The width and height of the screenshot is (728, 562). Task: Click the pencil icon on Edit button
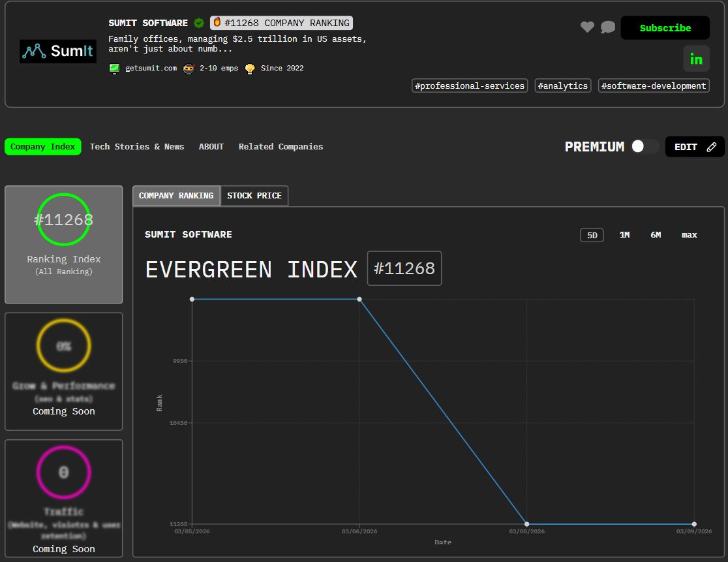click(x=711, y=147)
